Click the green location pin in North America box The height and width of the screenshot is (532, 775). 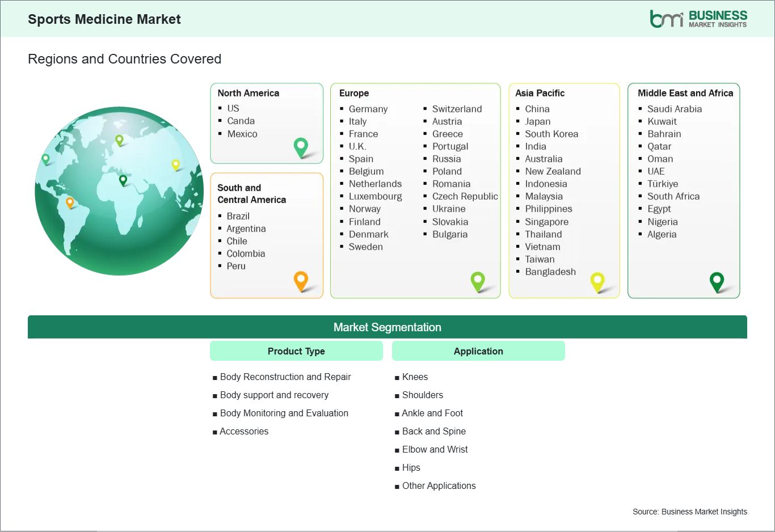301,147
